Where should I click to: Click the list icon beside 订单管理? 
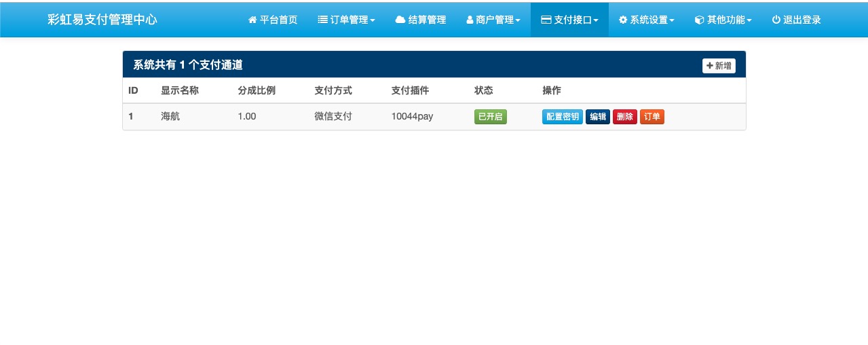(x=322, y=20)
